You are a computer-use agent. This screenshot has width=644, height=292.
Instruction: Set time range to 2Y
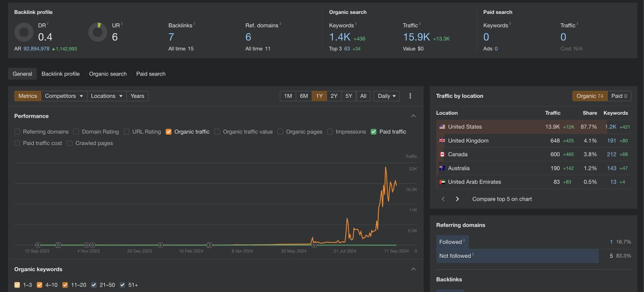[x=334, y=96]
